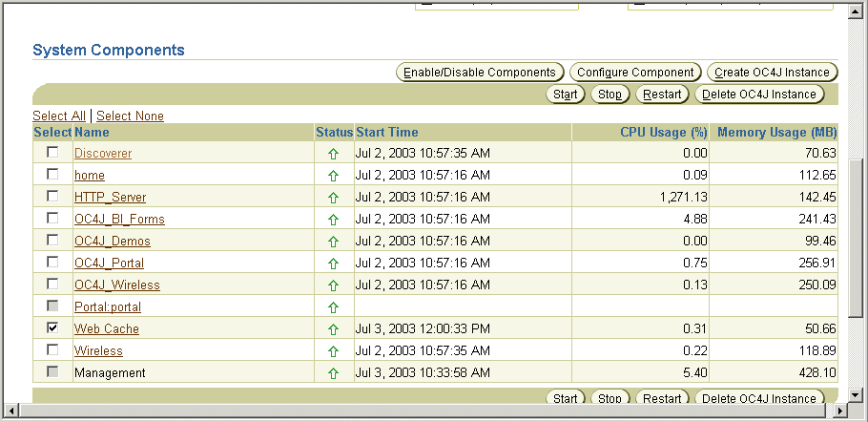Viewport: 868px width, 422px height.
Task: Click the horizontal scrollbar right arrow
Action: click(841, 411)
